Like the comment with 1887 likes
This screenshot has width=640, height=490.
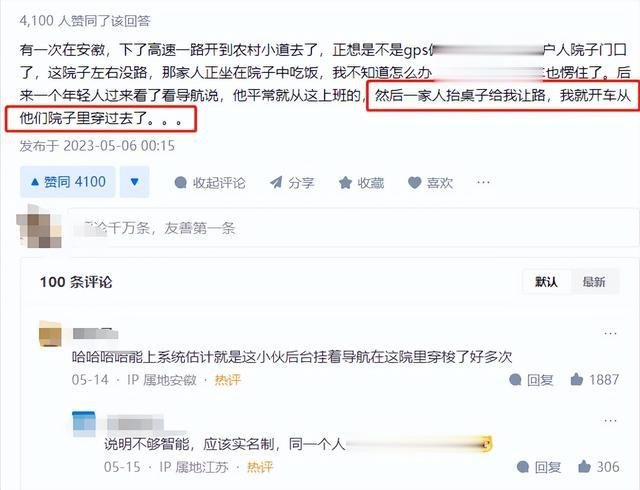[595, 380]
